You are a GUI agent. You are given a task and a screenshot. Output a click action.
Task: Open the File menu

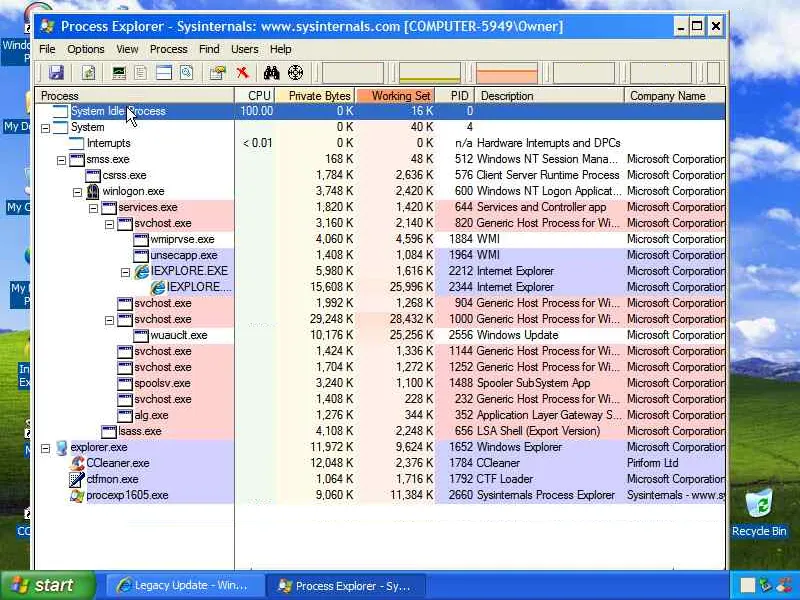47,49
